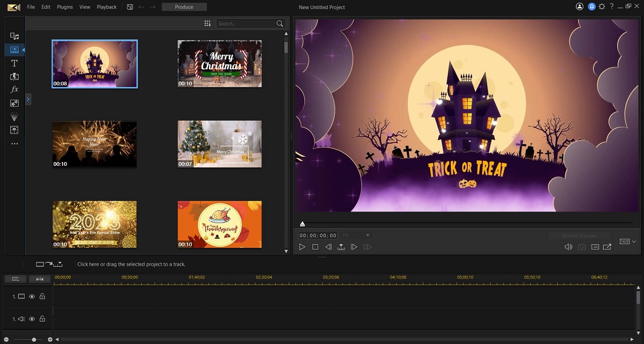Open the Plugins menu

(x=65, y=7)
